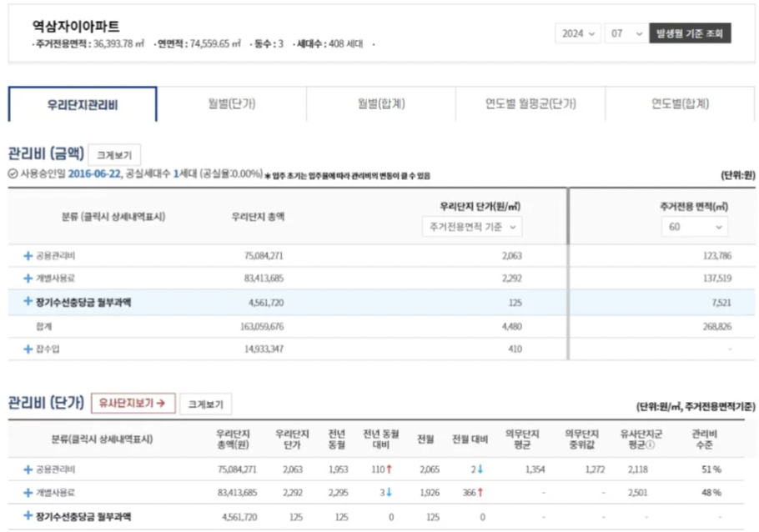Viewport: 759px width, 532px height.
Task: Click the 1,354 의무단지 평균 value
Action: point(535,469)
